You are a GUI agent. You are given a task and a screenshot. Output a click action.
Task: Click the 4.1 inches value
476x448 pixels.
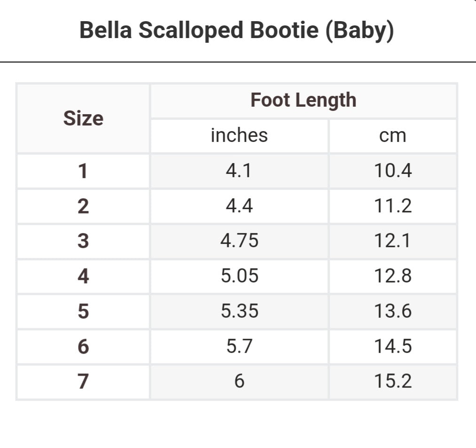click(x=239, y=171)
